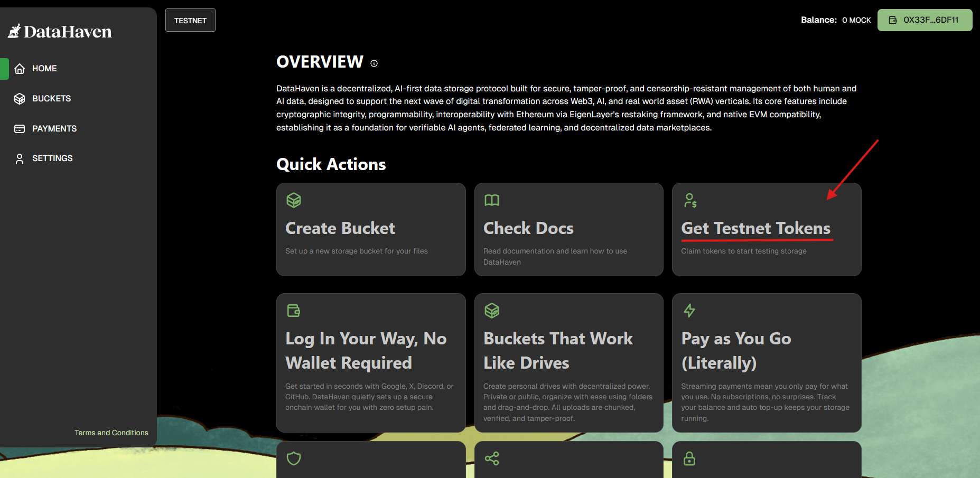Click the info icon next to OVERVIEW

click(x=374, y=63)
